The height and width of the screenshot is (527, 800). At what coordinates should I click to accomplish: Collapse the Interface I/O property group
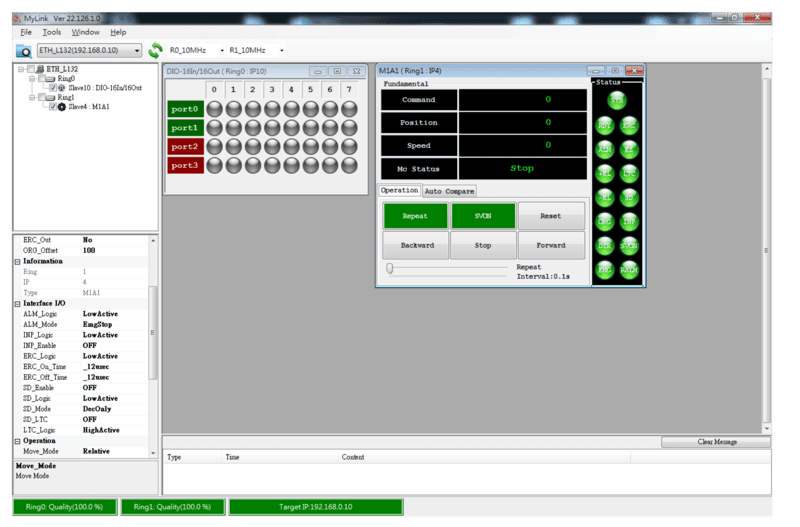pyautogui.click(x=17, y=304)
